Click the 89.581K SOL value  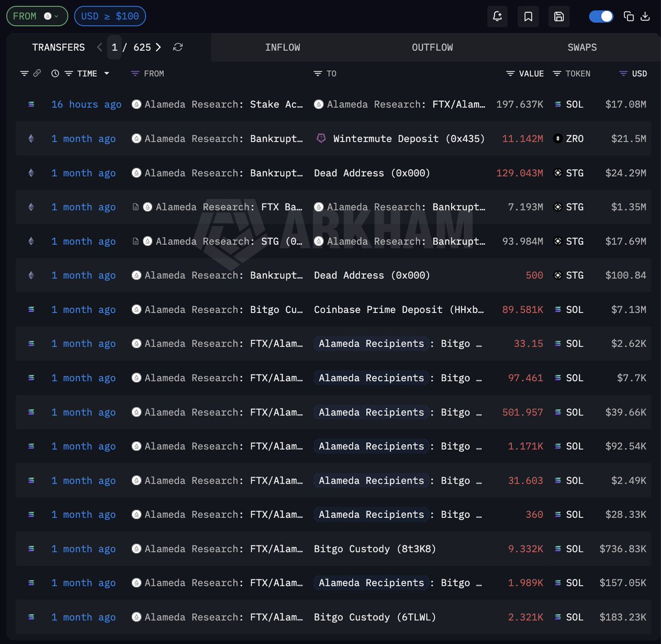pos(523,310)
